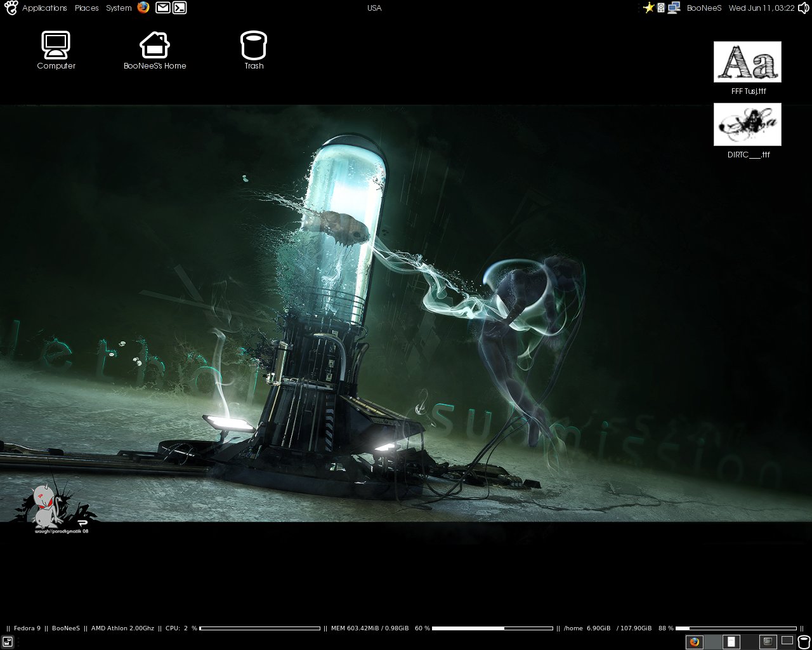Screen dimensions: 812x650
Task: Click the 107.90GiB disk size text
Action: [636, 628]
